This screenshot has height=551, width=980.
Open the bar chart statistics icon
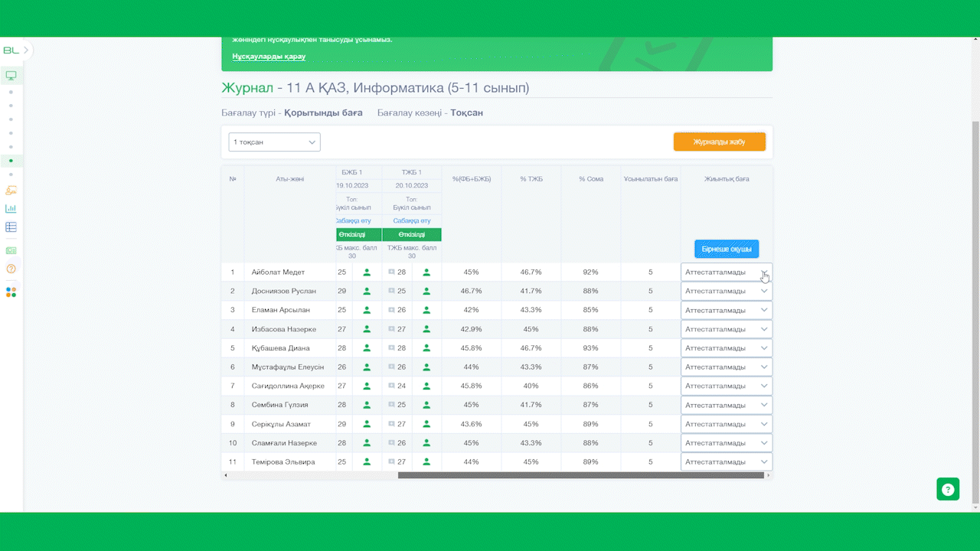click(x=11, y=208)
